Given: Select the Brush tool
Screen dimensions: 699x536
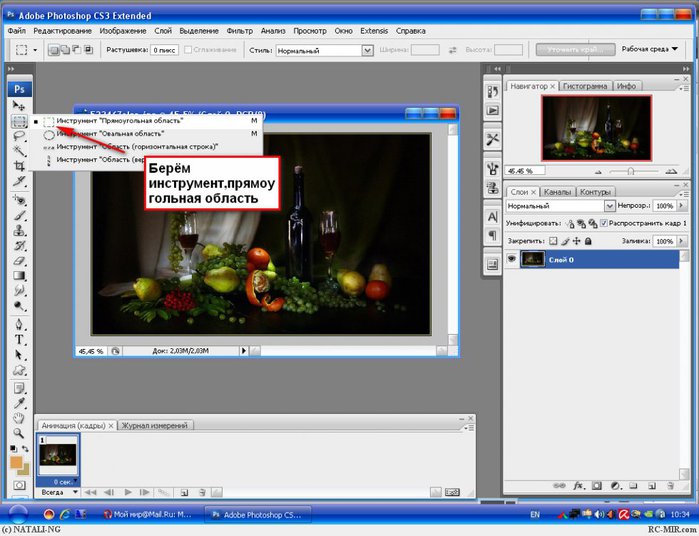Looking at the screenshot, I should (x=19, y=215).
